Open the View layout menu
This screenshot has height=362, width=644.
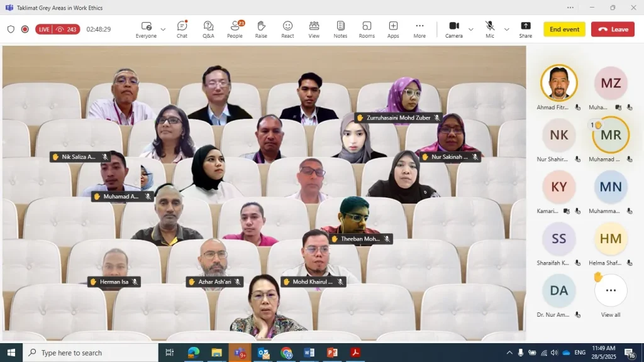(314, 29)
